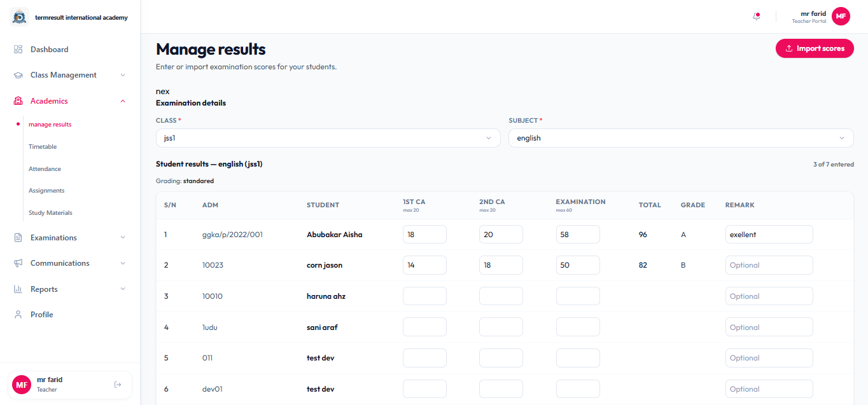Open the Dashboard grid icon
This screenshot has width=868, height=405.
[18, 50]
